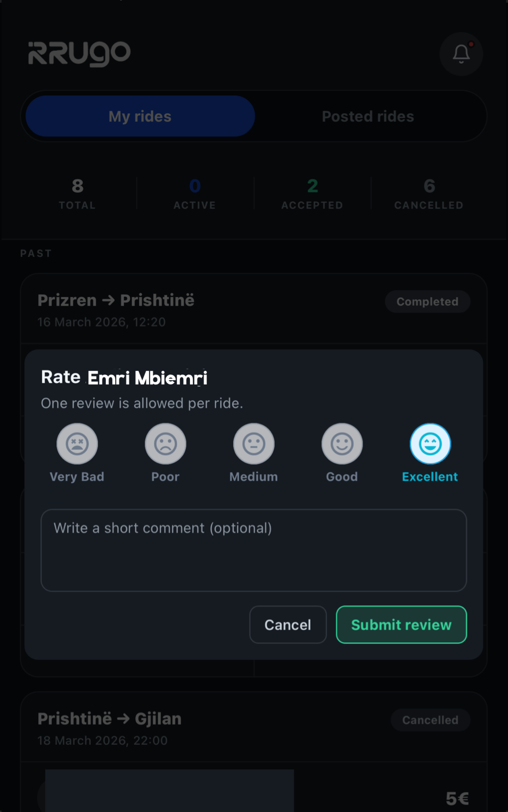The width and height of the screenshot is (508, 812).
Task: Click the Completed status badge
Action: (427, 302)
